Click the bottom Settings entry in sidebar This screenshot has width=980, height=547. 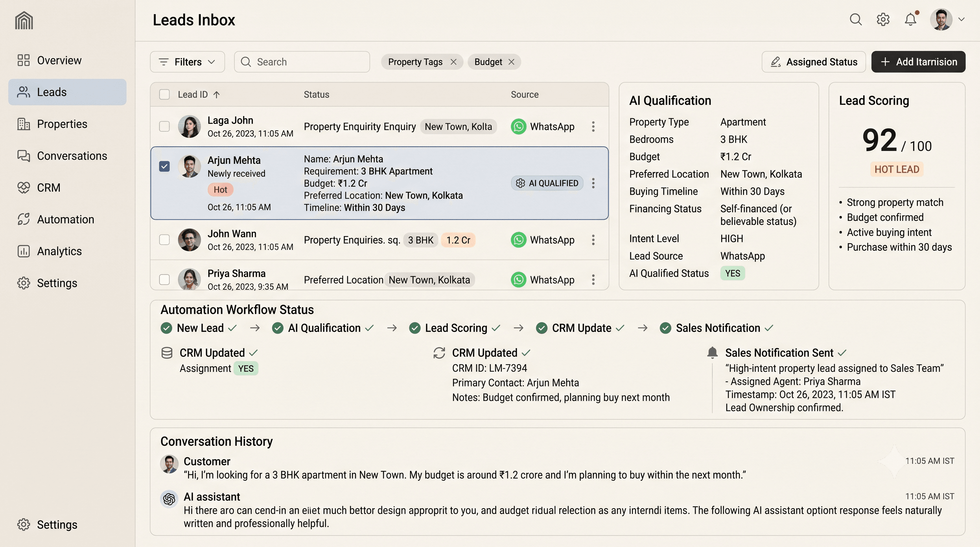67,525
